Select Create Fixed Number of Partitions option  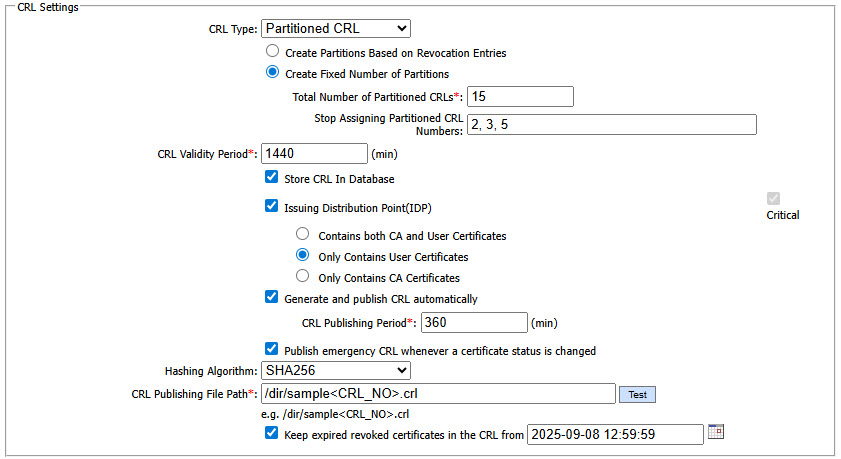272,73
